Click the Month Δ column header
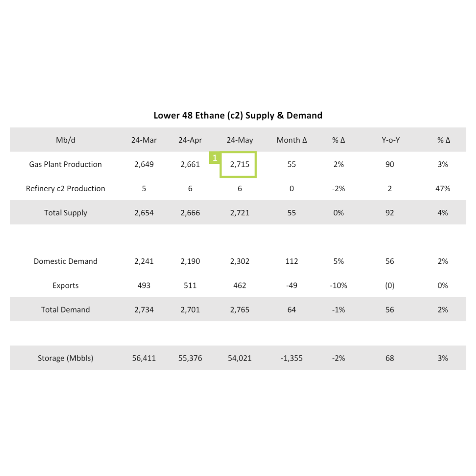 pos(292,140)
